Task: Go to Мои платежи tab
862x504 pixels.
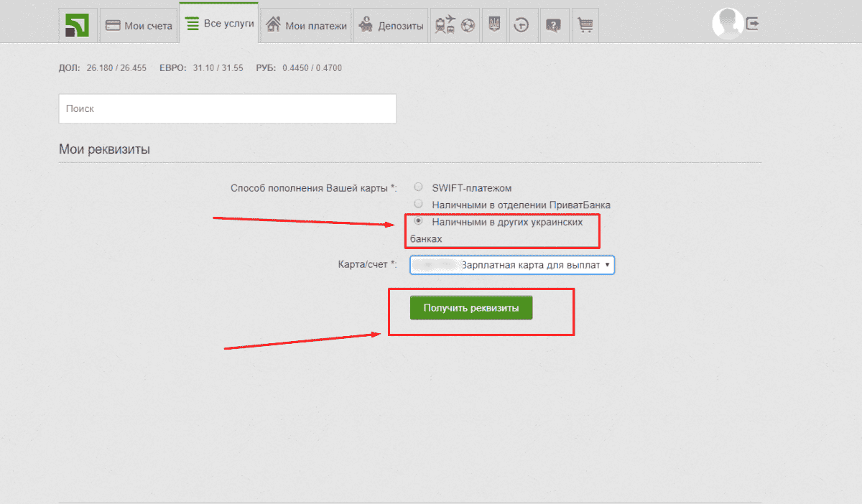Action: (306, 26)
